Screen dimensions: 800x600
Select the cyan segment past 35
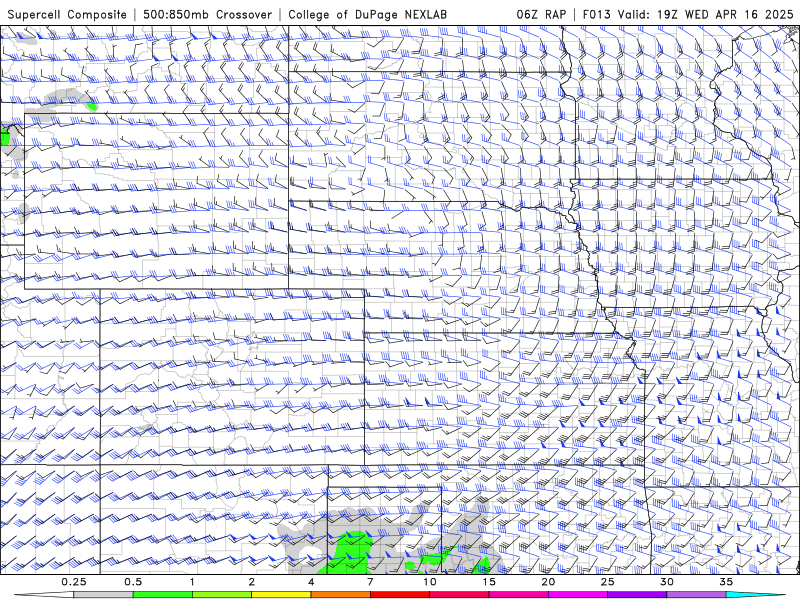(755, 595)
